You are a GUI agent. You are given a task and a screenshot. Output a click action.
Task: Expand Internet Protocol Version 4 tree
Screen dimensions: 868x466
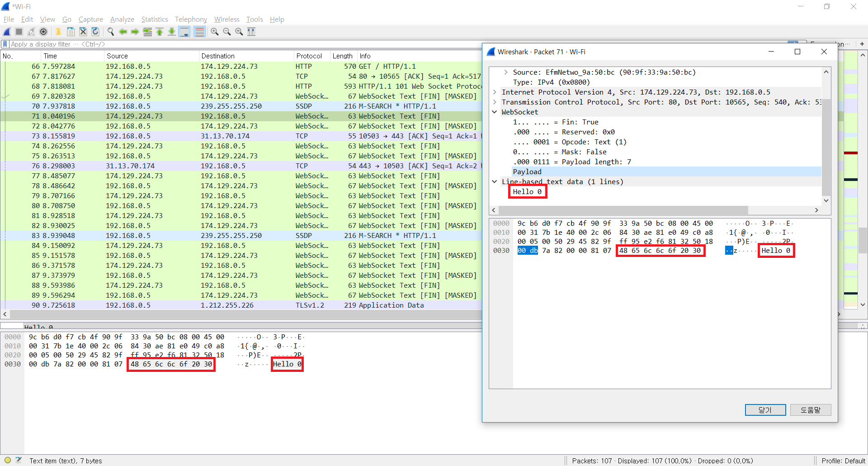point(495,92)
